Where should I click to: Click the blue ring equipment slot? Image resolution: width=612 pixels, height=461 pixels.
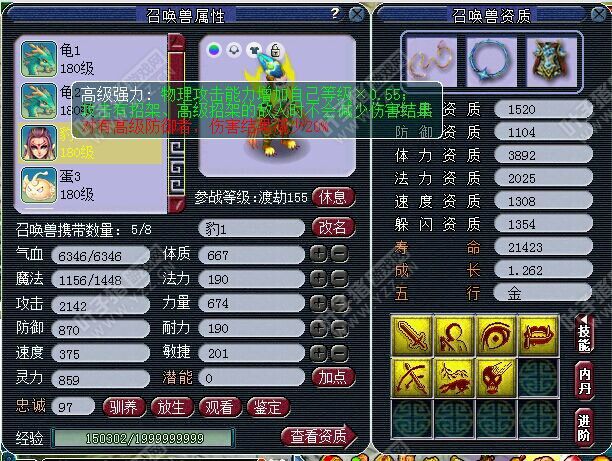click(x=491, y=62)
